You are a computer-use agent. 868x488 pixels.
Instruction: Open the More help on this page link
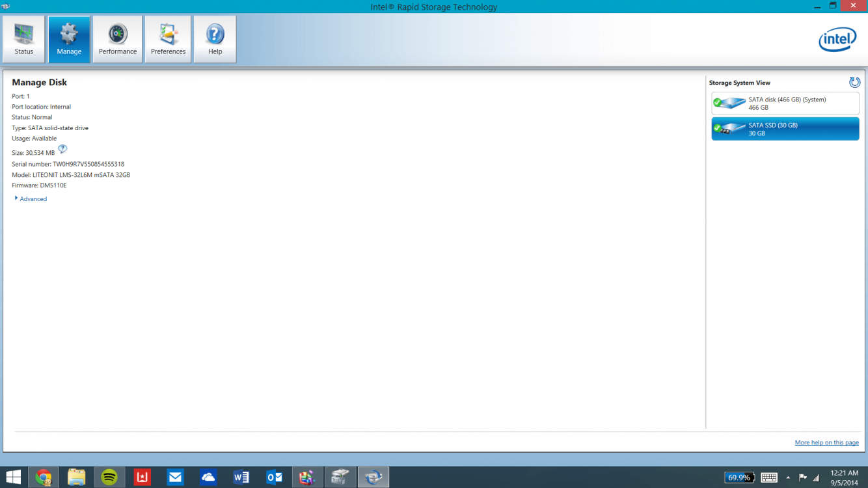(x=826, y=442)
